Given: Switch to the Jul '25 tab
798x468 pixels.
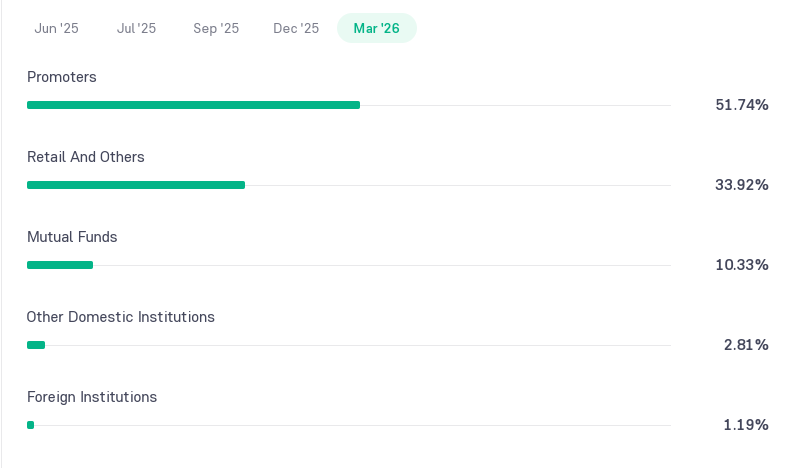Looking at the screenshot, I should tap(136, 28).
